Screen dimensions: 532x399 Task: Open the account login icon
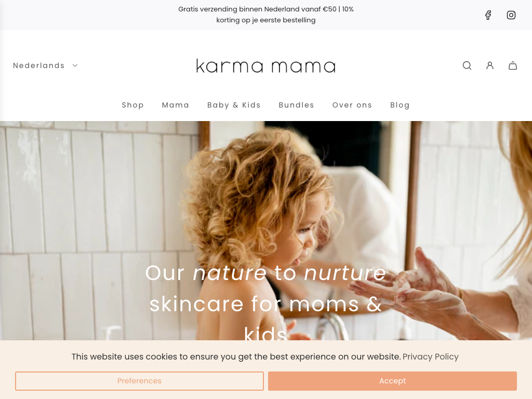[489, 65]
